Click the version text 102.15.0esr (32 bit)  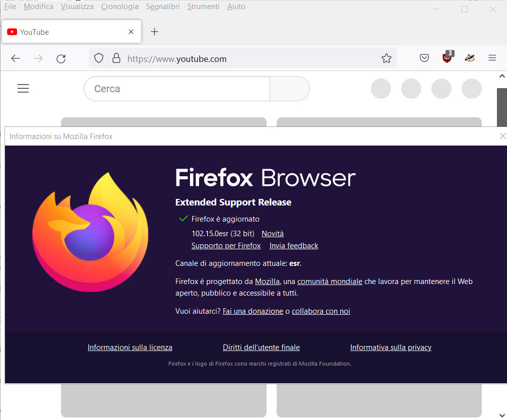click(x=223, y=234)
